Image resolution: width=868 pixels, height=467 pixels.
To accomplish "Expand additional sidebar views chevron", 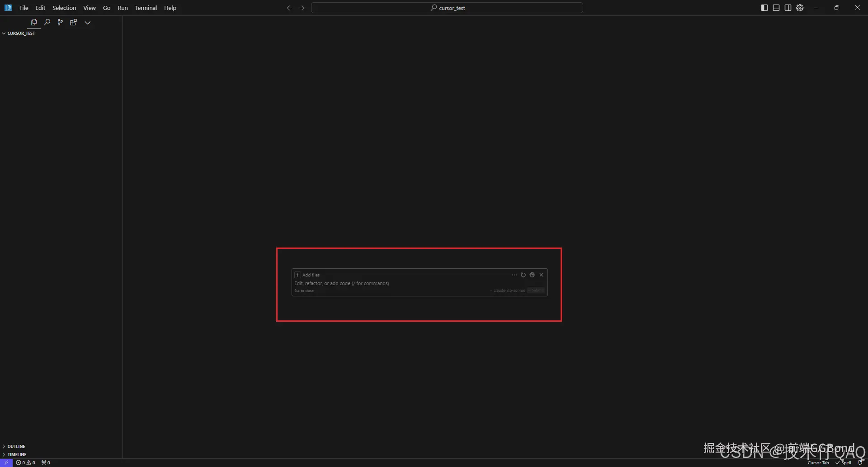I will (x=88, y=22).
